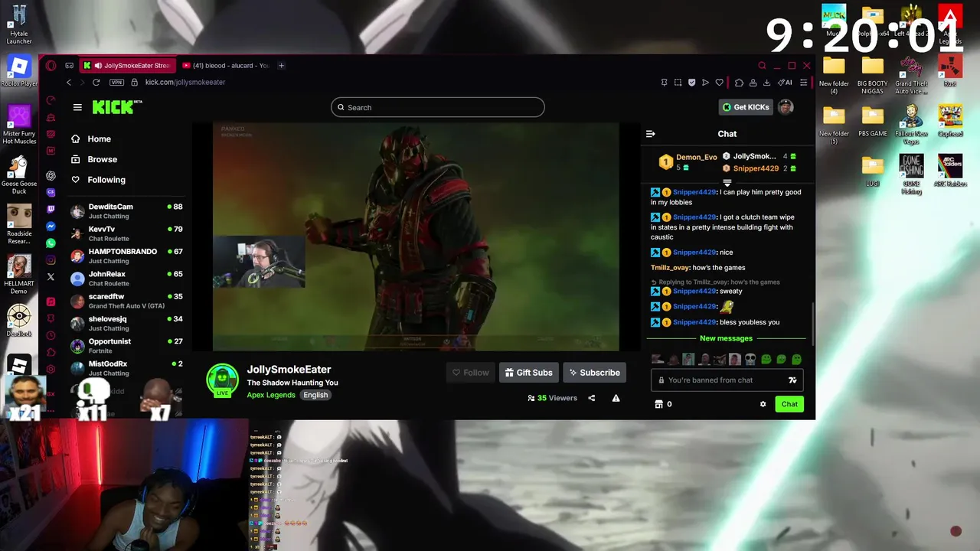980x551 pixels.
Task: Open HAMPTONBRANDO channel in sidebar
Action: 127,256
